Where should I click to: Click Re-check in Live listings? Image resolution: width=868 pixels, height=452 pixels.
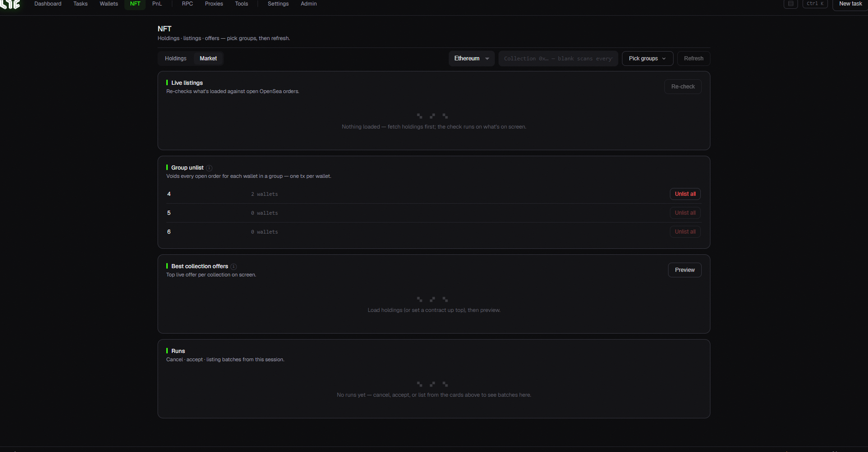683,87
